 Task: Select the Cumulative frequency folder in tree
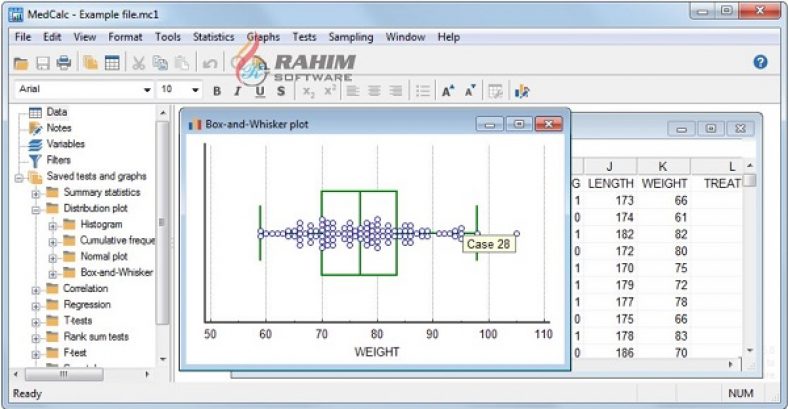(x=118, y=240)
